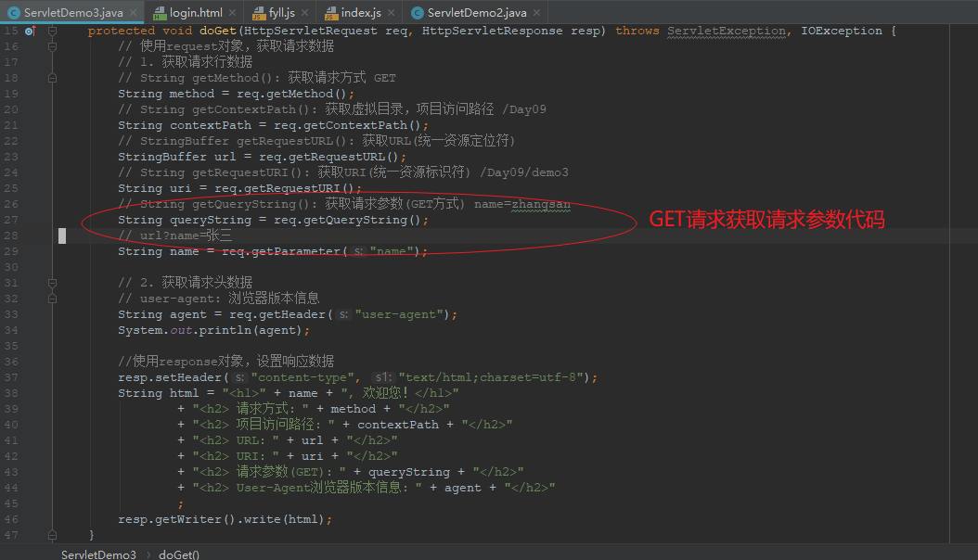Open the ServletDemo2.java tab

click(x=475, y=13)
